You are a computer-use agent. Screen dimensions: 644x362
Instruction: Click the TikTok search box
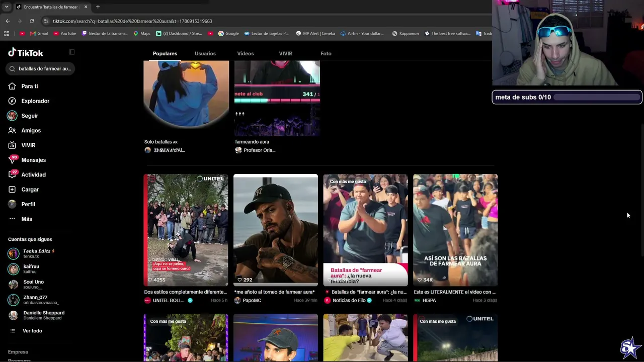pos(41,68)
